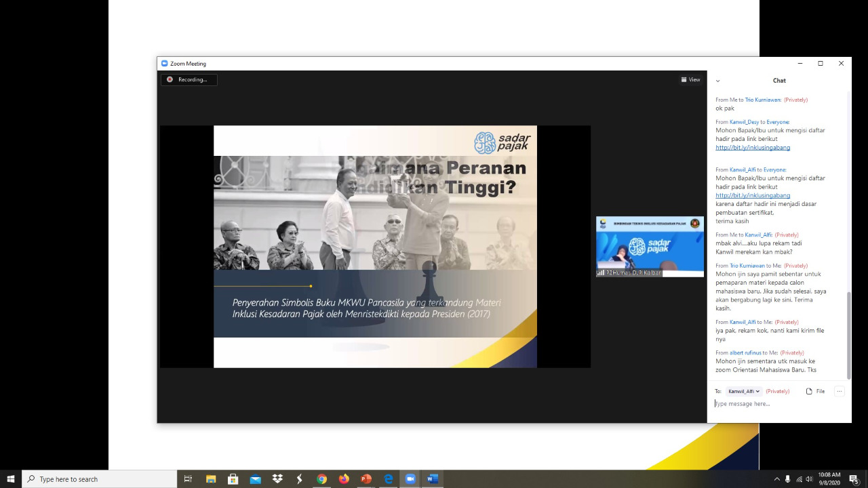Open Dropbox from the taskbar
Viewport: 868px width, 488px height.
[x=277, y=479]
